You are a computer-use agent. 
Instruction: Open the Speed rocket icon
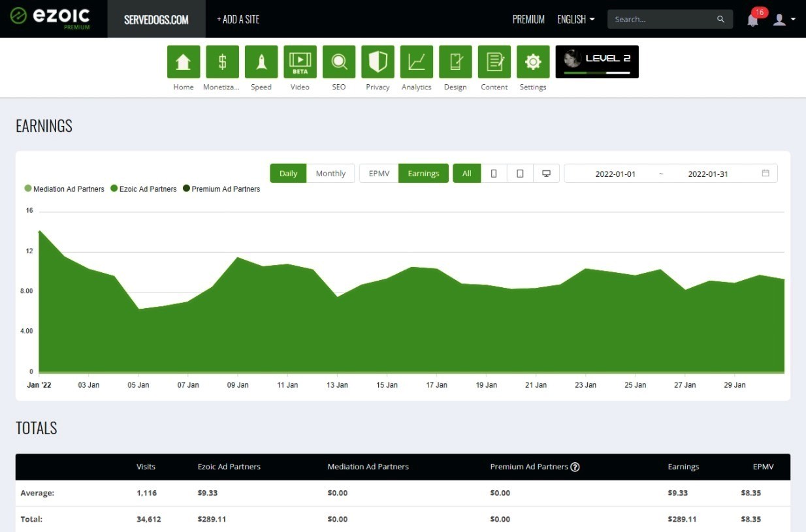click(x=261, y=62)
